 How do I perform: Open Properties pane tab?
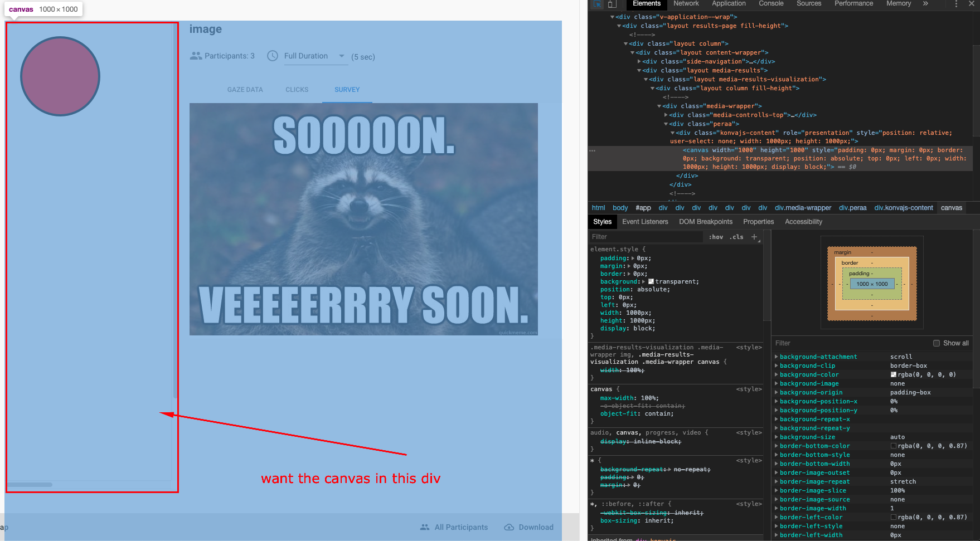758,222
